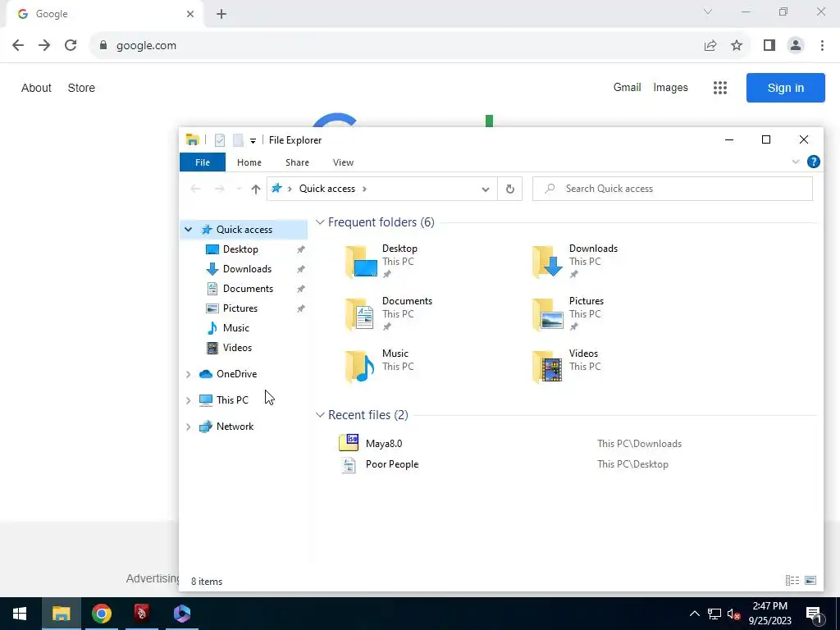
Task: Open Google apps grid icon
Action: click(720, 88)
